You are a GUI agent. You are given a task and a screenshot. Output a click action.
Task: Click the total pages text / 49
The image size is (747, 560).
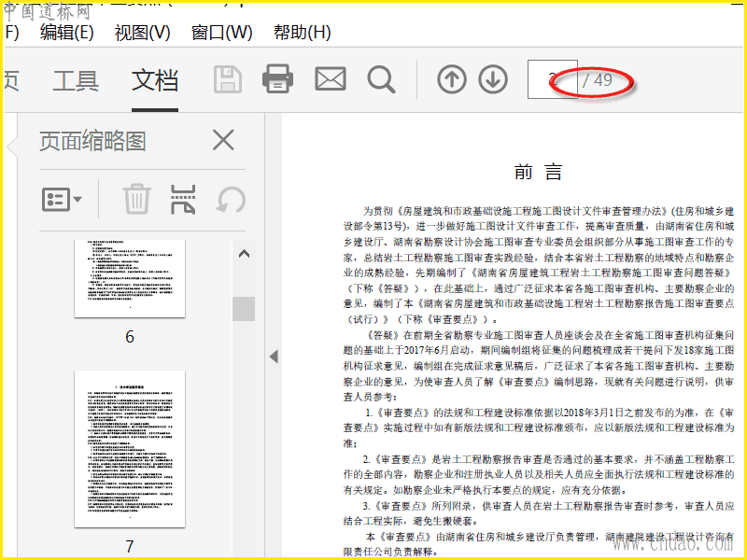pos(598,80)
